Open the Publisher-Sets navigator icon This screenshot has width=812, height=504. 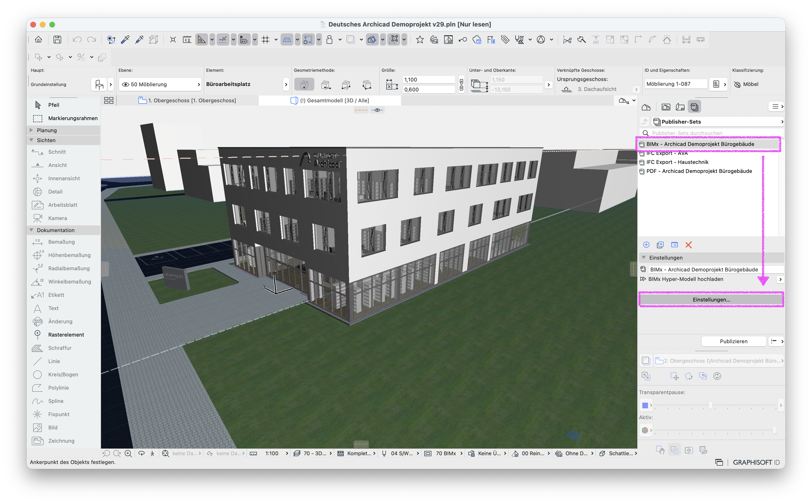[694, 107]
